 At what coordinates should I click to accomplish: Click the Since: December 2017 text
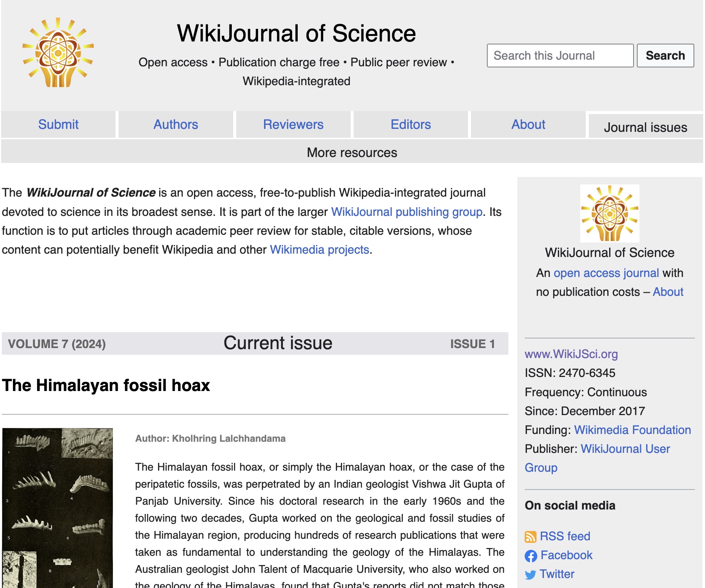(585, 411)
